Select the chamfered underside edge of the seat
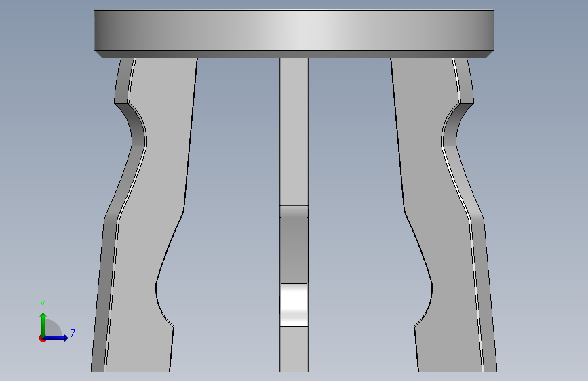Viewport: 588px width, 381px height. pos(294,54)
